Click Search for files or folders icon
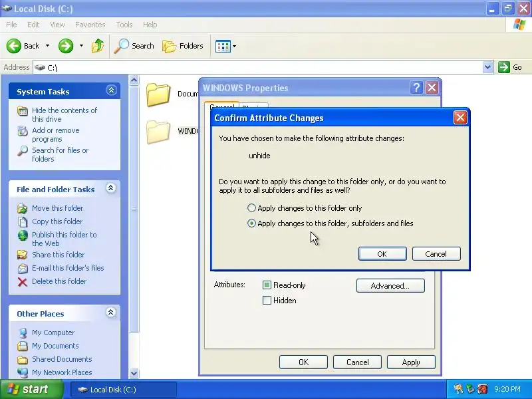The width and height of the screenshot is (532, 399). click(23, 151)
